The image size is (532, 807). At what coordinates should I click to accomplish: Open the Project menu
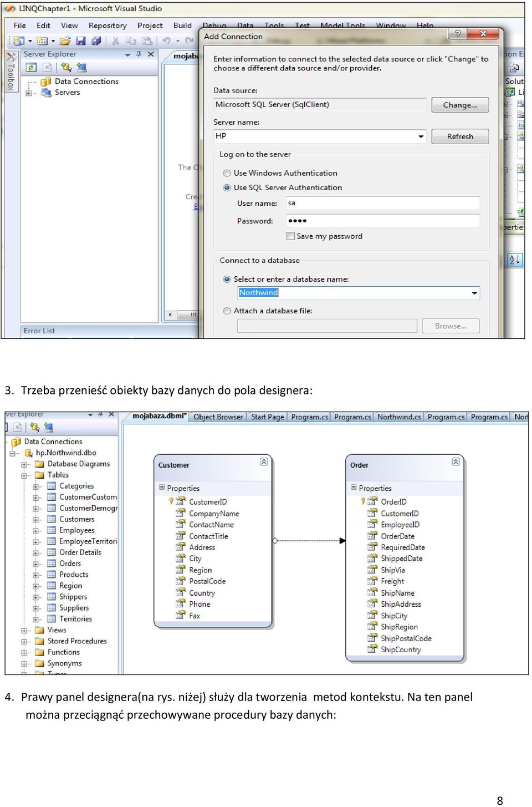click(x=150, y=26)
